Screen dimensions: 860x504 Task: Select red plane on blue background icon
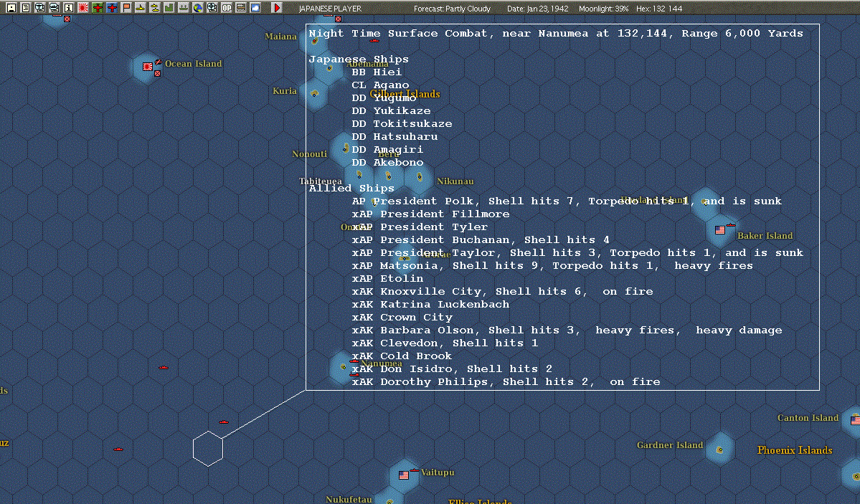pyautogui.click(x=112, y=8)
